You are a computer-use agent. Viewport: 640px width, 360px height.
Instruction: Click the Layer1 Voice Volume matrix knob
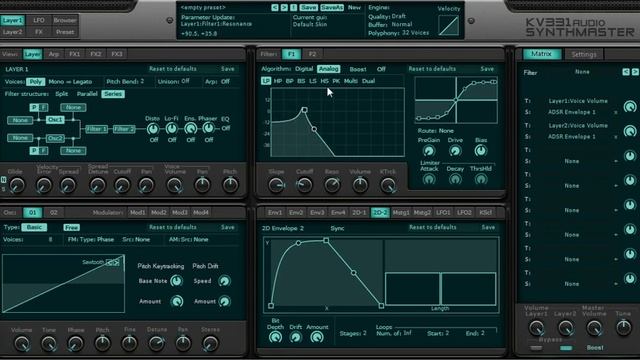(x=630, y=107)
